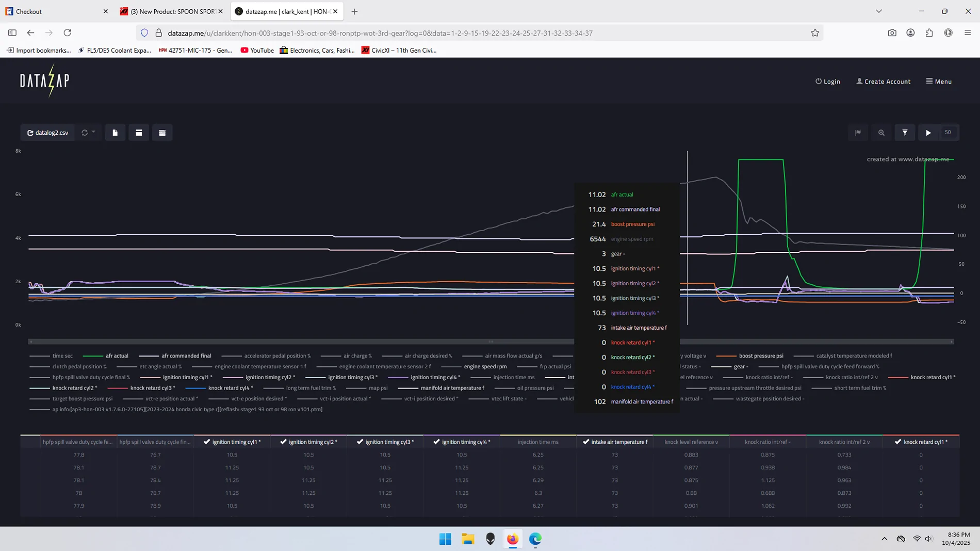Click the zoom magnifier icon
This screenshot has width=980, height=551.
click(881, 133)
